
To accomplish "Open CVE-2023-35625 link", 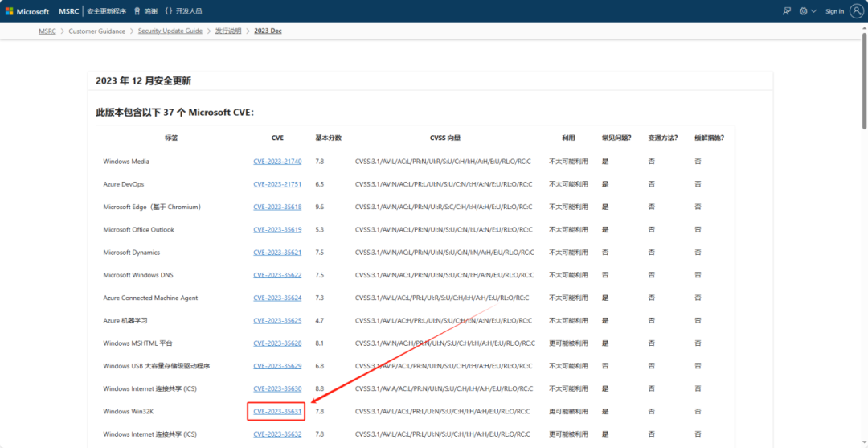I will coord(277,320).
